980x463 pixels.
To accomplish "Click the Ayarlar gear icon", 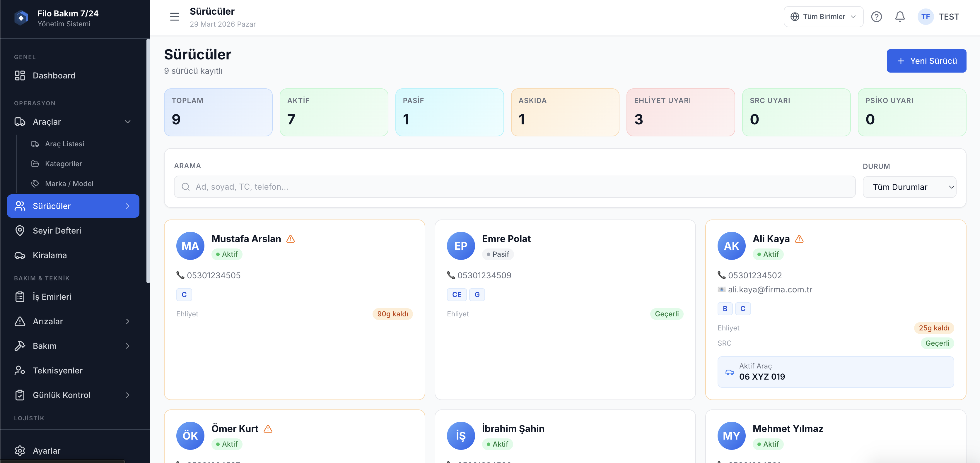I will (20, 450).
